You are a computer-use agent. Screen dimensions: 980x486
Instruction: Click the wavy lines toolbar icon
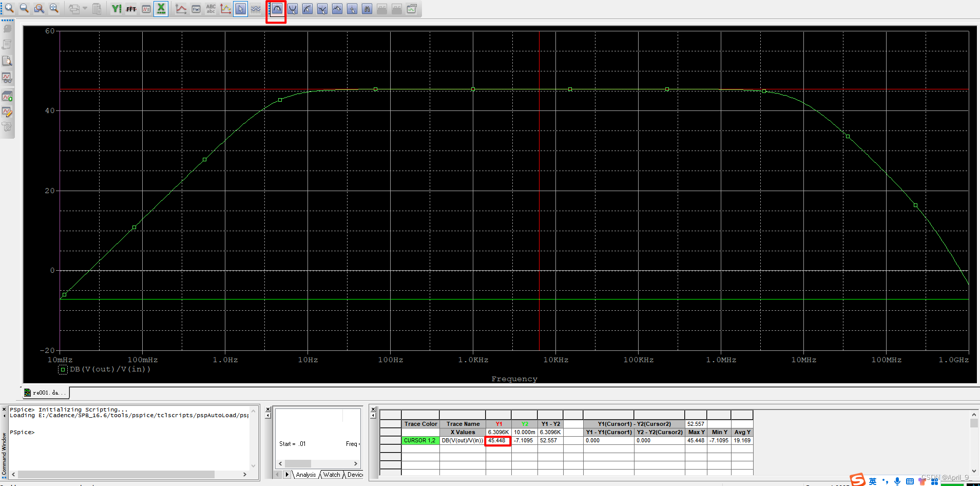[256, 9]
